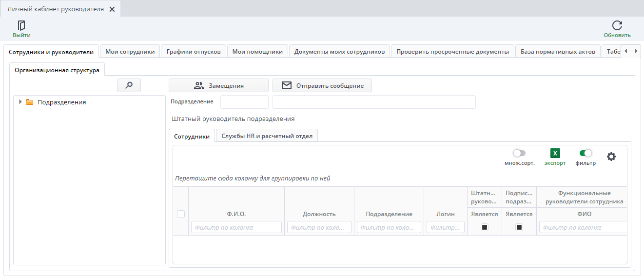Click the Замещения button
The width and height of the screenshot is (644, 278).
218,85
